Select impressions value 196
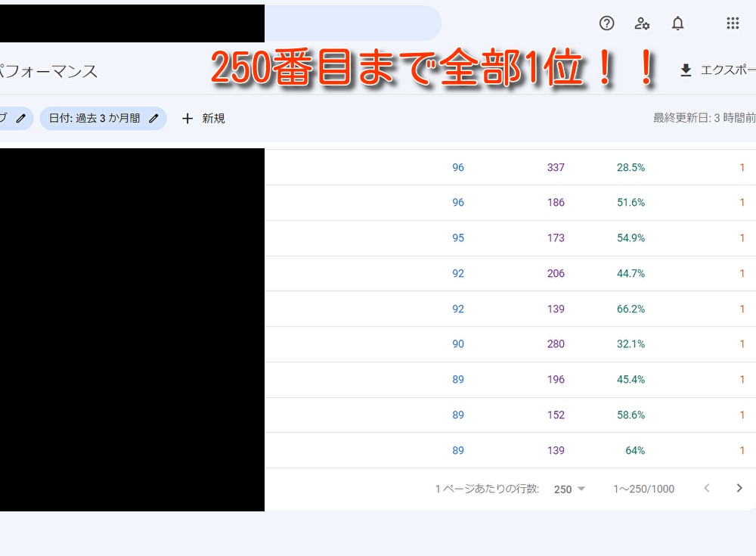 556,379
